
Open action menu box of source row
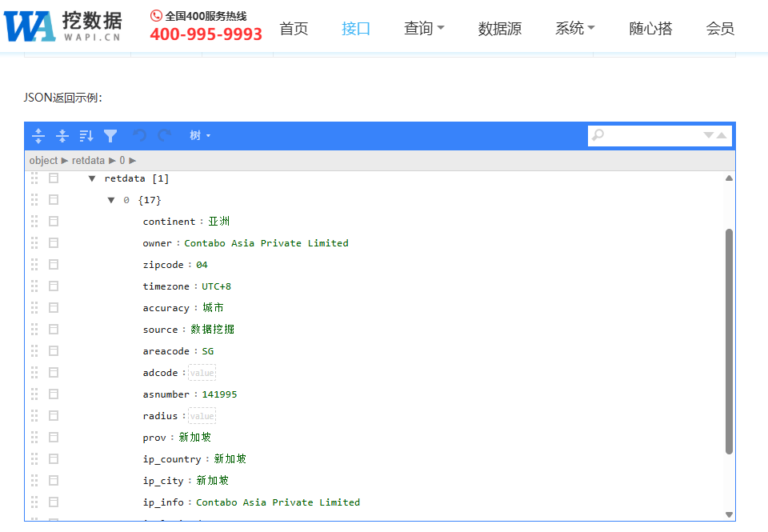(x=54, y=329)
